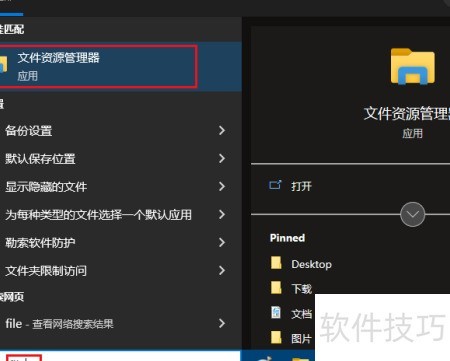The height and width of the screenshot is (361, 450).
Task: Expand the arrow next to 为每种类型的文件选择一个默认应用
Action: [222, 214]
